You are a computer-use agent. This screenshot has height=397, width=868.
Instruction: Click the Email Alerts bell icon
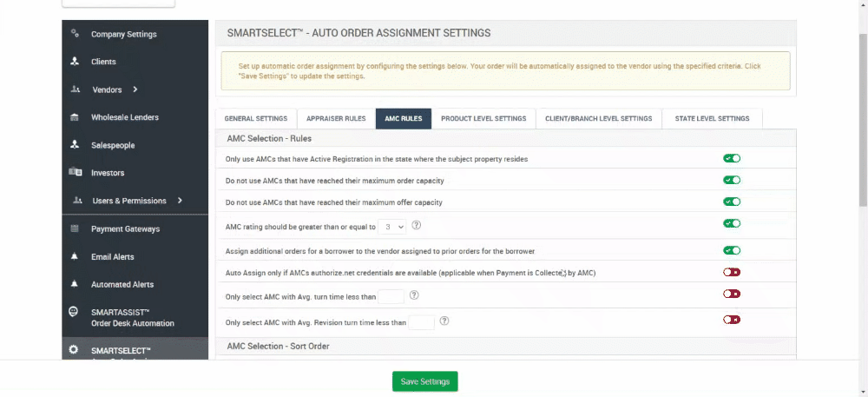pyautogui.click(x=74, y=256)
